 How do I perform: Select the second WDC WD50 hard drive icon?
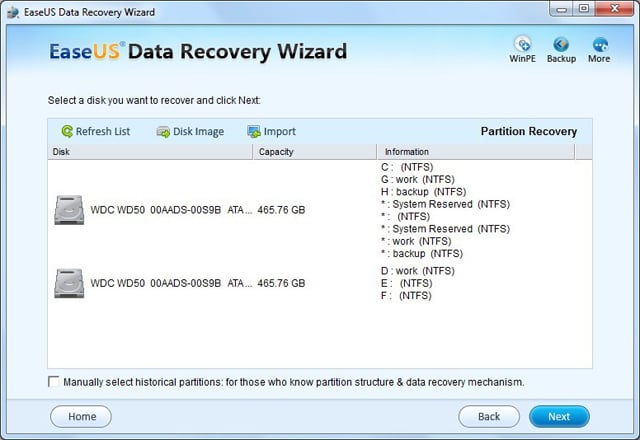pos(69,283)
